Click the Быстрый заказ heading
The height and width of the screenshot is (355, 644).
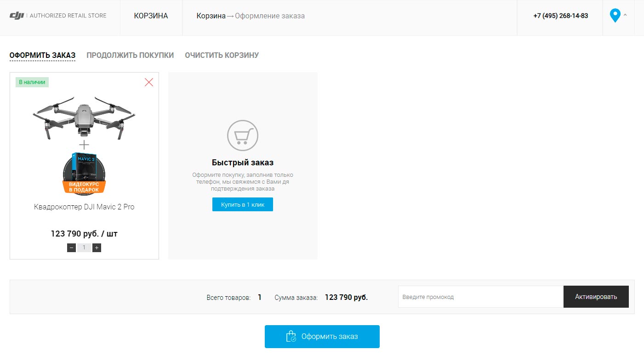243,163
